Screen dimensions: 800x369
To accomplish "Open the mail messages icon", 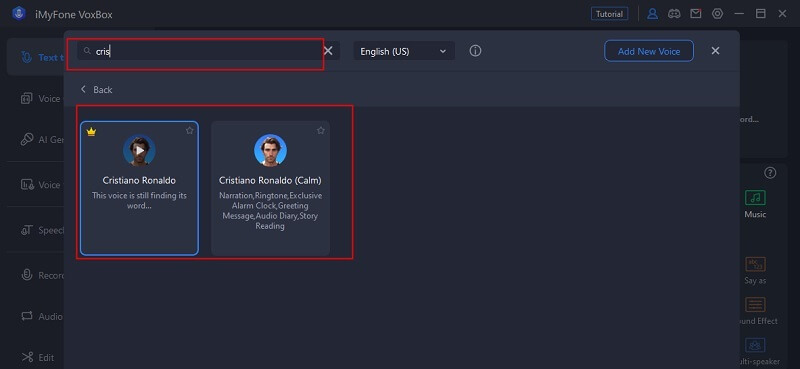I will pyautogui.click(x=695, y=14).
